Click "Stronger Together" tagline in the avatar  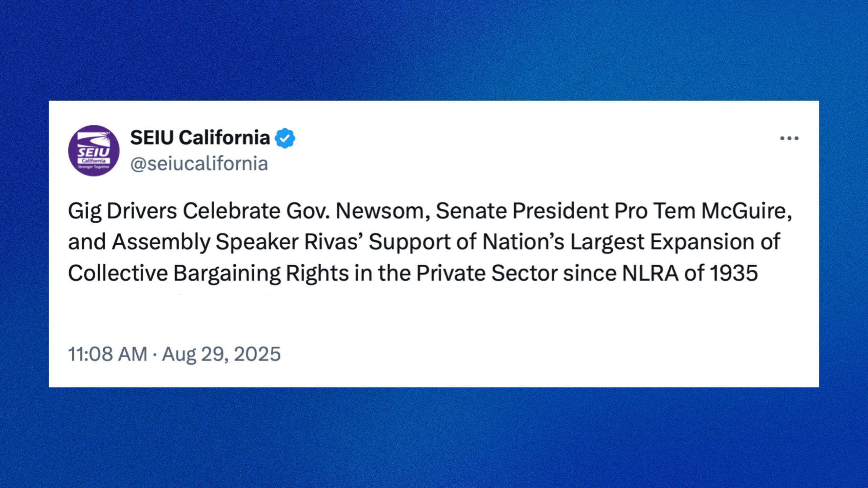pos(94,167)
